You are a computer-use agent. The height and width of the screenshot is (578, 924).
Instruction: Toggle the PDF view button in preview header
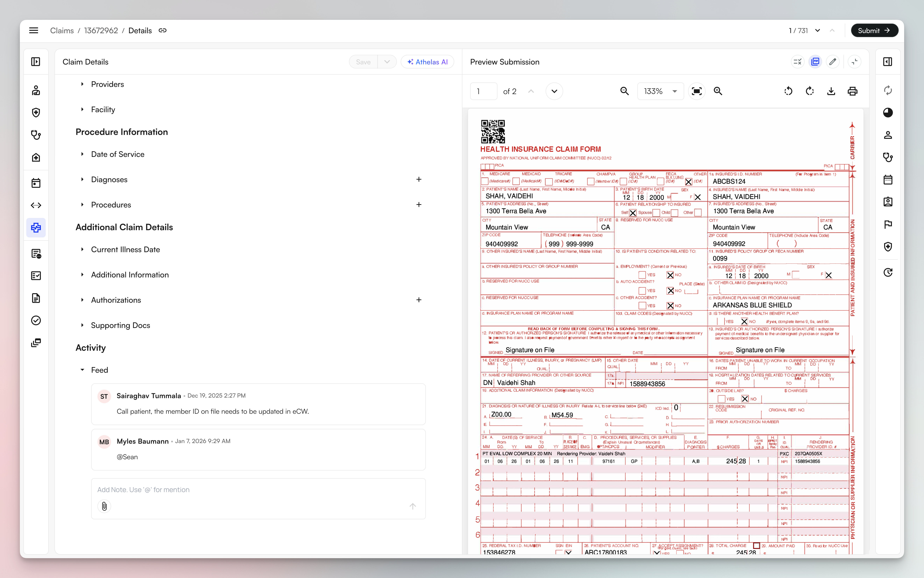(x=815, y=62)
